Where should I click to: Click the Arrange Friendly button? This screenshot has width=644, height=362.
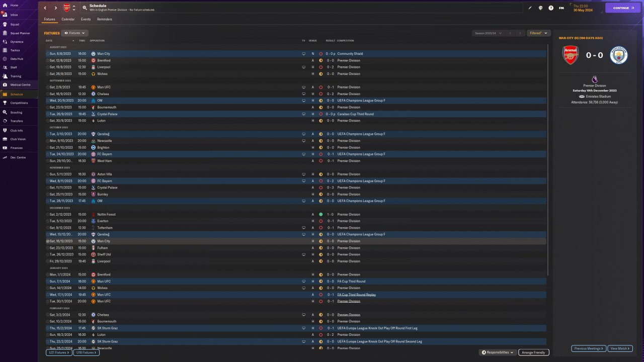tap(534, 352)
